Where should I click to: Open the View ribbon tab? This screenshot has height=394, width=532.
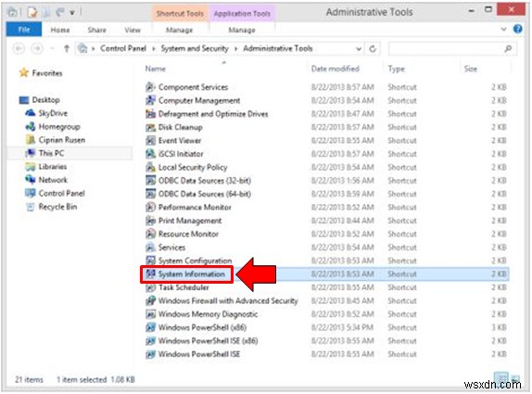[x=133, y=30]
